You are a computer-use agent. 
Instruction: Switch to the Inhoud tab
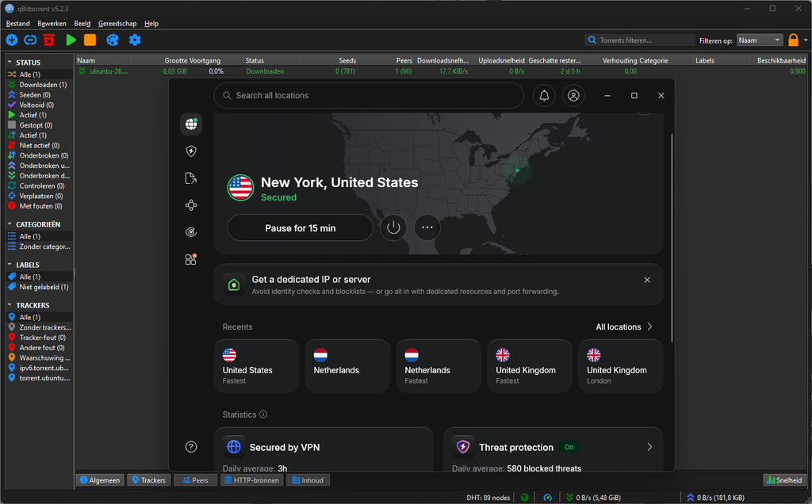click(308, 480)
